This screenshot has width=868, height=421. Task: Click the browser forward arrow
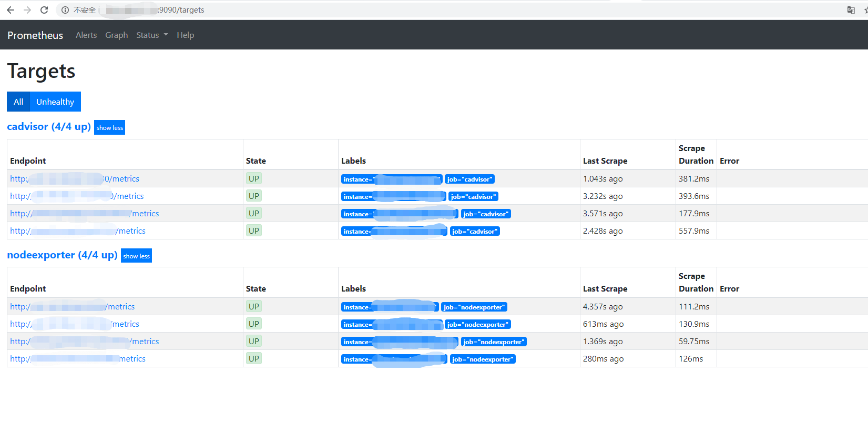27,10
